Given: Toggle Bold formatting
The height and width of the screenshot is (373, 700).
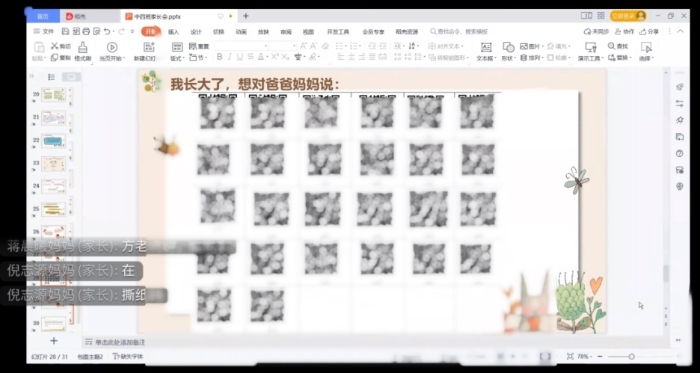Looking at the screenshot, I should [x=219, y=57].
